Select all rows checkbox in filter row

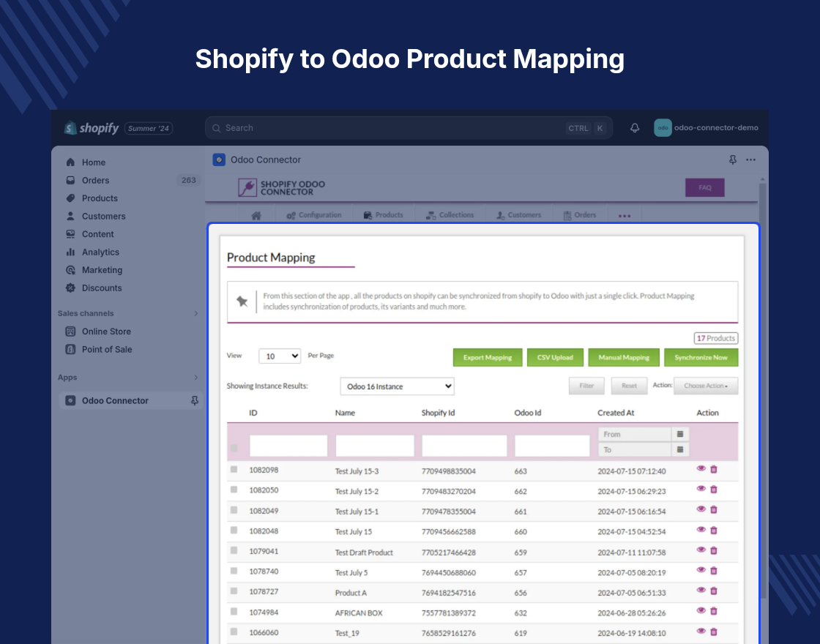point(234,448)
